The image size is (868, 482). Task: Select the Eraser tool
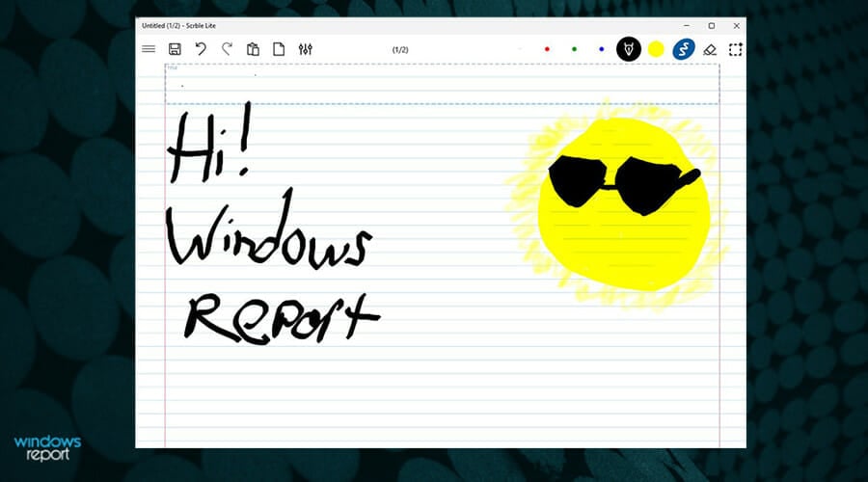711,49
